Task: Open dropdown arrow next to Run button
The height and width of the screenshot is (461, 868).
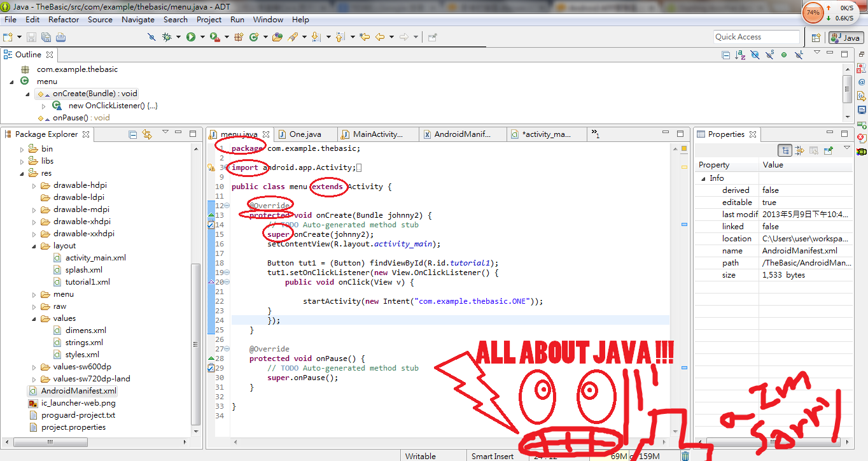Action: pos(202,37)
